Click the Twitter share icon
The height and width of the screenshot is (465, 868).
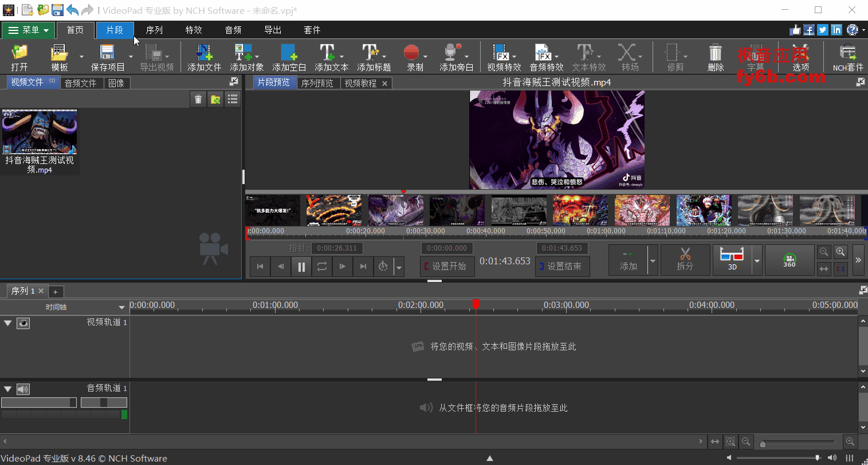coord(823,30)
